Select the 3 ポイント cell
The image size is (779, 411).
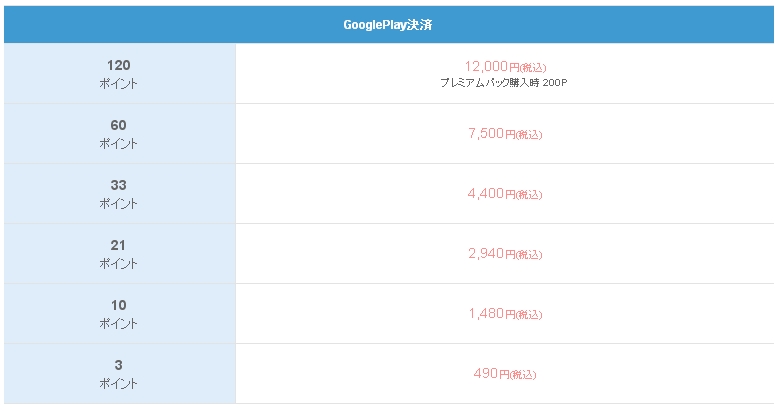click(120, 374)
